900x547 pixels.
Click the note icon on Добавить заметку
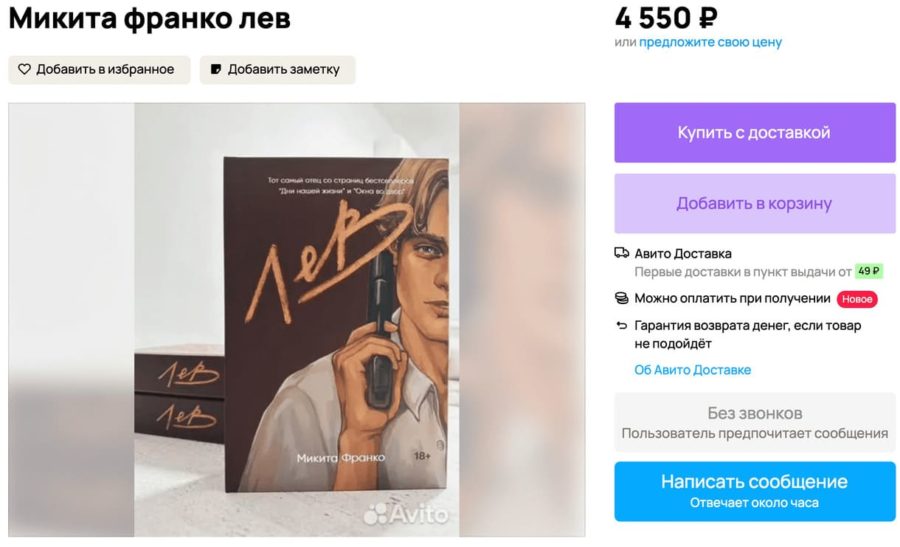tap(216, 70)
